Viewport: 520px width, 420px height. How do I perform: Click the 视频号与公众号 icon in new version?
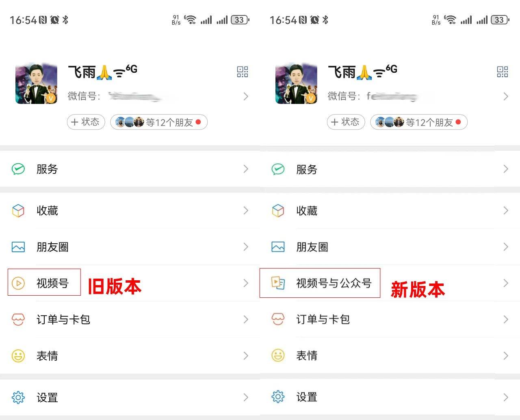pos(278,283)
